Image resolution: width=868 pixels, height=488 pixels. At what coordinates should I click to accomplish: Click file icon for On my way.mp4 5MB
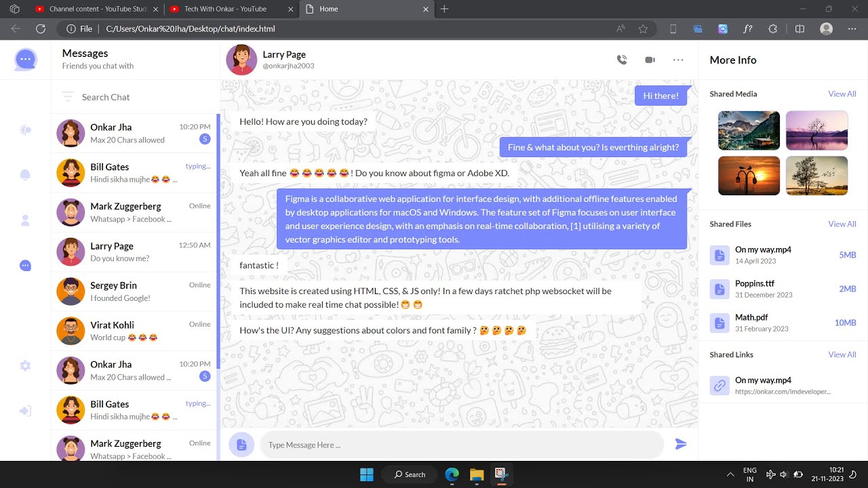(x=719, y=255)
